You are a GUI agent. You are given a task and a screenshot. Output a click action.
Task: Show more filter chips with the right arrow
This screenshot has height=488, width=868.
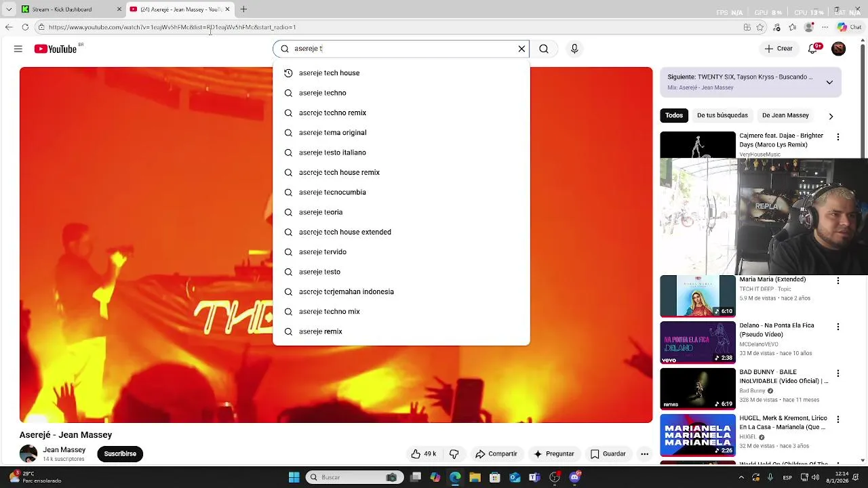pos(831,116)
